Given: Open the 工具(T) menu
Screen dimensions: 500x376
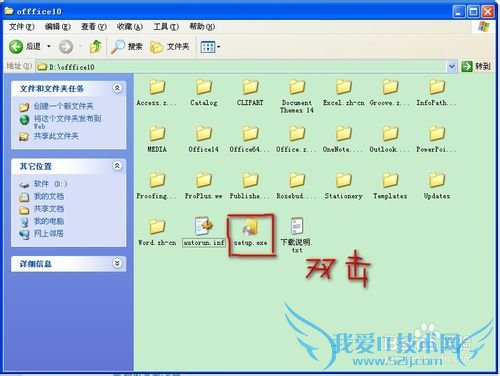Looking at the screenshot, I should [166, 27].
